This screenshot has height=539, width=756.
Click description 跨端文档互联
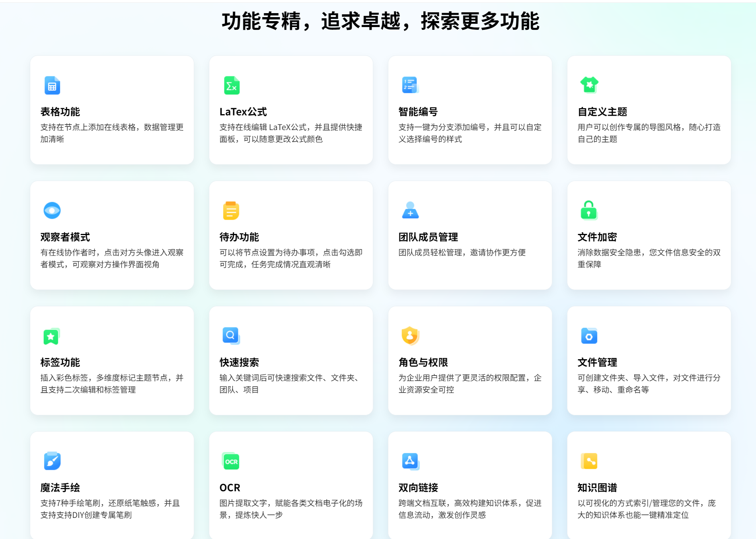click(x=422, y=503)
